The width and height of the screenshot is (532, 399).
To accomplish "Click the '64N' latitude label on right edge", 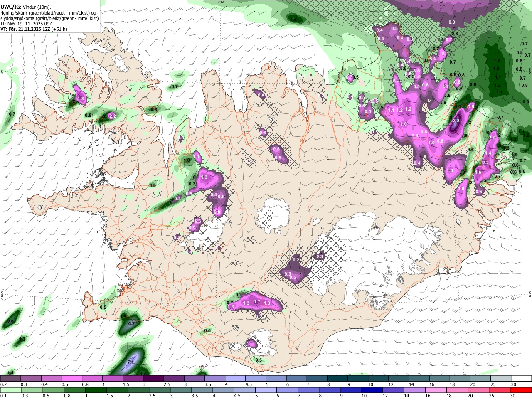I will pos(530,293).
